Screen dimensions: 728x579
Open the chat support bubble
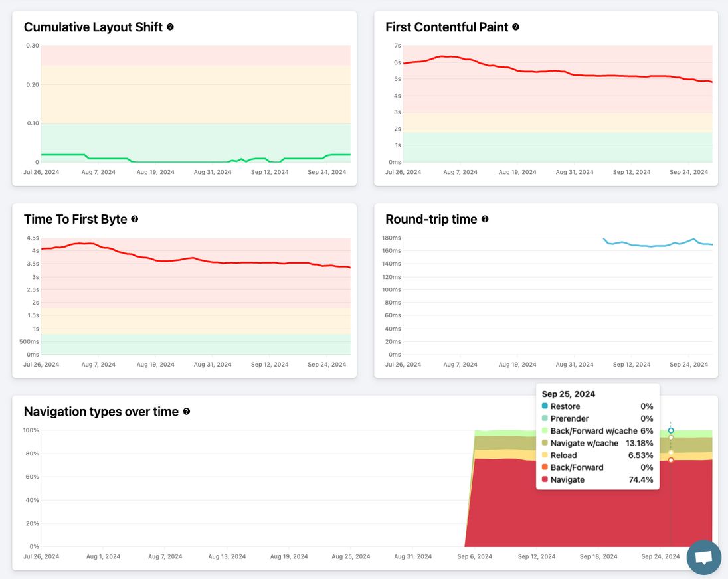tap(703, 558)
